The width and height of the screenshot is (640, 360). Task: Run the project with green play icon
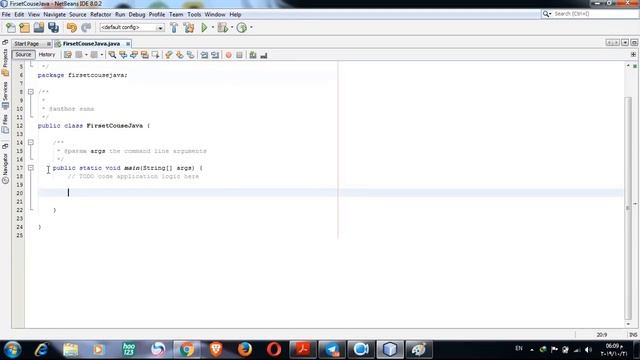204,27
